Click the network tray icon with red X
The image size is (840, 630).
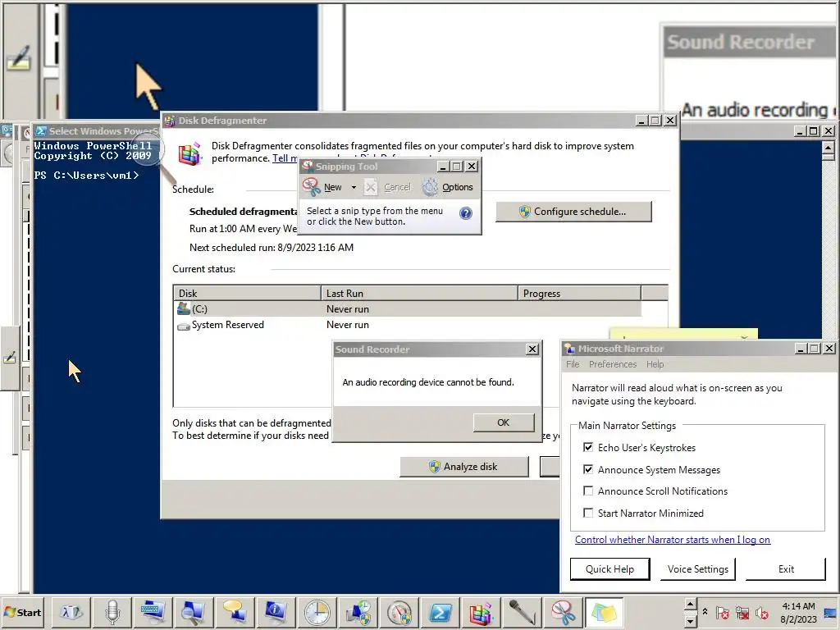tap(742, 612)
